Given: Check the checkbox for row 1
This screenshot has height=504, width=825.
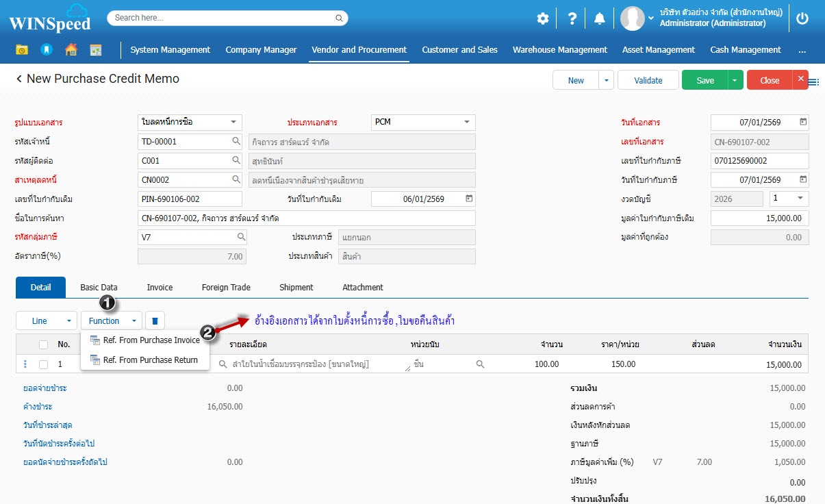Looking at the screenshot, I should pyautogui.click(x=44, y=364).
